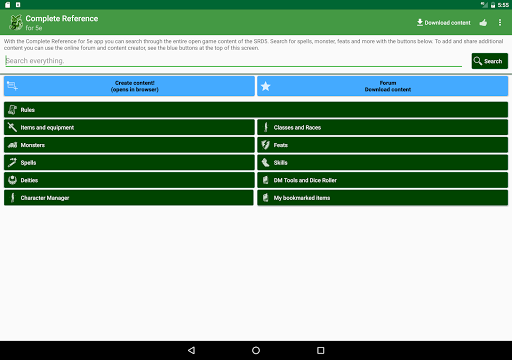Open Character Manager
Screen dimensions: 512x360
point(129,198)
